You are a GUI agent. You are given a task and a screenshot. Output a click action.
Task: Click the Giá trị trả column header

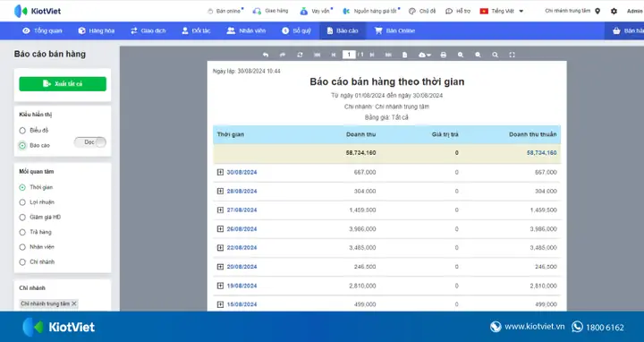[445, 134]
